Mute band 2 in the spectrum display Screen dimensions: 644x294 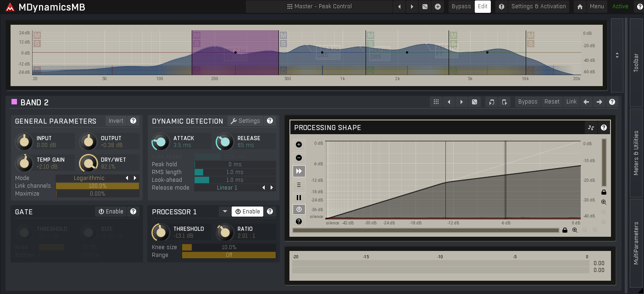point(197,35)
